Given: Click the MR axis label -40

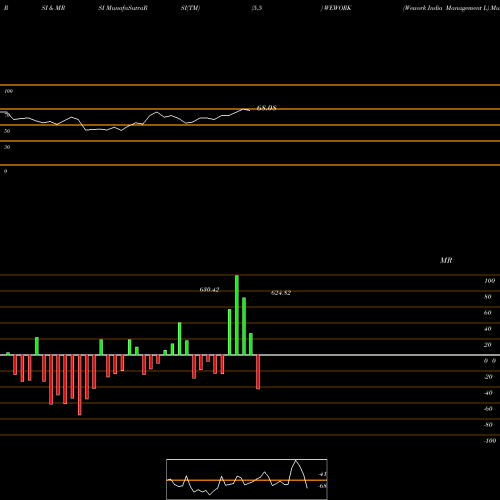Looking at the screenshot, I should (488, 393).
